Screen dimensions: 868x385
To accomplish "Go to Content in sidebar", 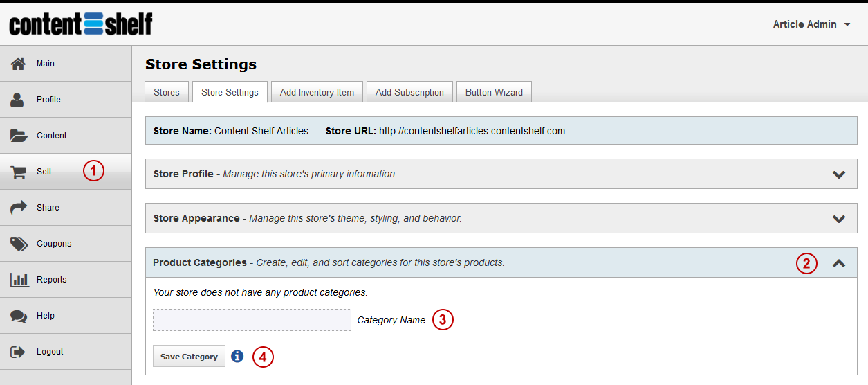I will pos(66,136).
